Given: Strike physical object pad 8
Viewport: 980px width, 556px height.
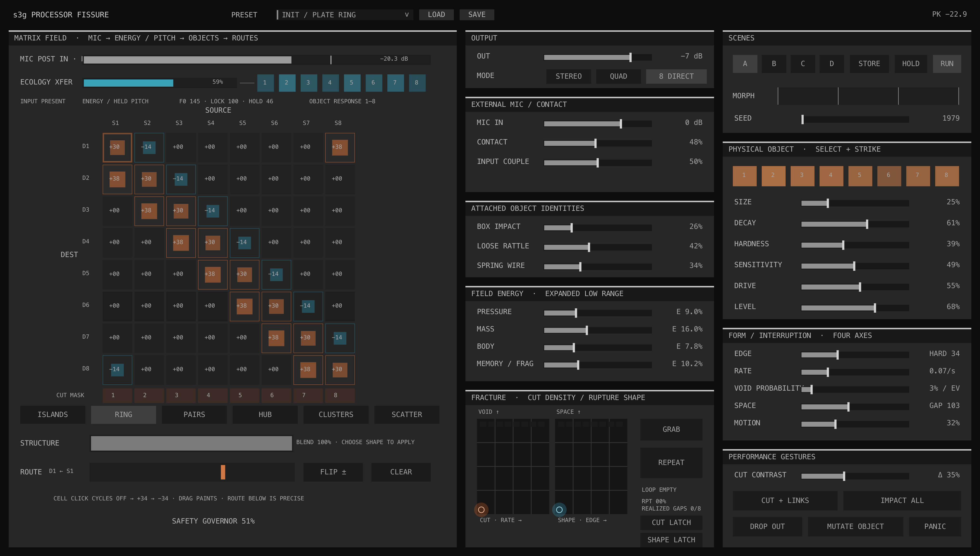Looking at the screenshot, I should [x=947, y=176].
